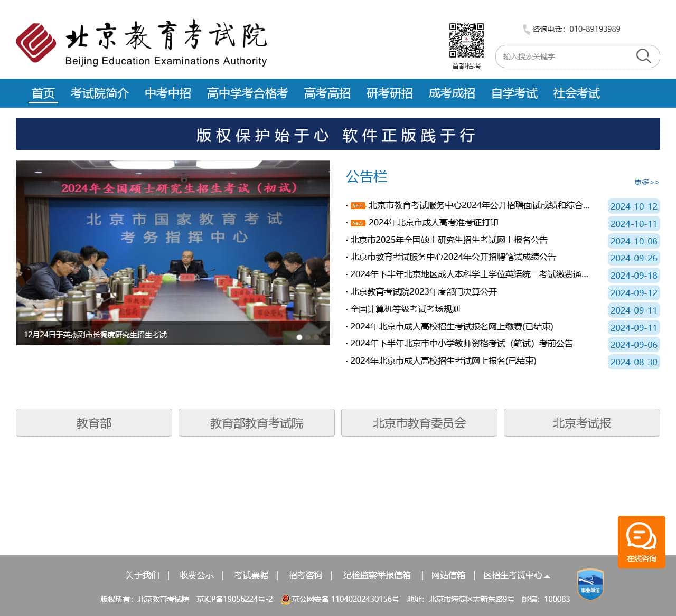Open 2024年北京市成人高考准考证打印 announcement
This screenshot has height=616, width=676.
(x=433, y=223)
